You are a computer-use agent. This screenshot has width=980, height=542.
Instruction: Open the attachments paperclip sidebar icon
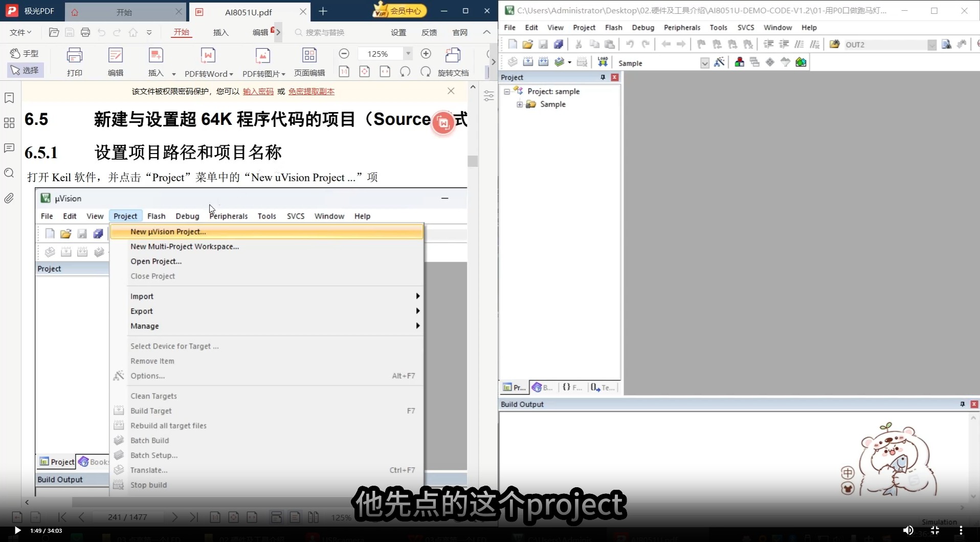pyautogui.click(x=9, y=198)
